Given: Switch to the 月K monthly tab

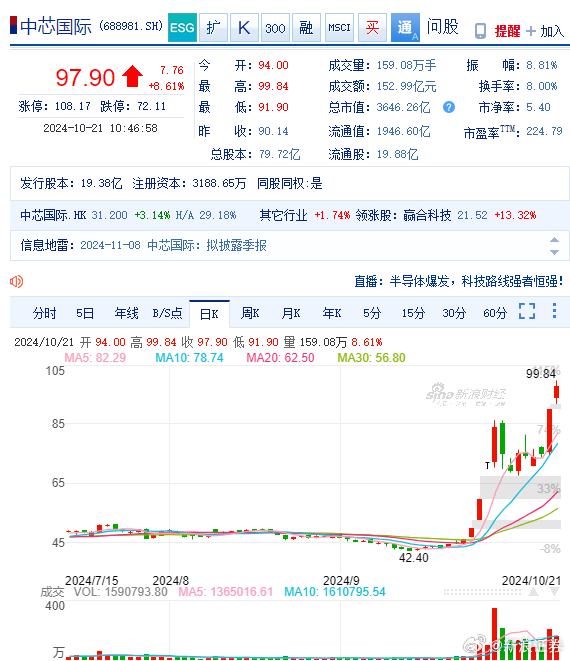Looking at the screenshot, I should (291, 313).
